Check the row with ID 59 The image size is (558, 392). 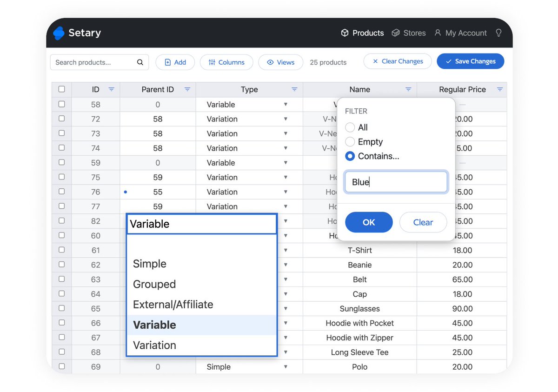click(62, 162)
